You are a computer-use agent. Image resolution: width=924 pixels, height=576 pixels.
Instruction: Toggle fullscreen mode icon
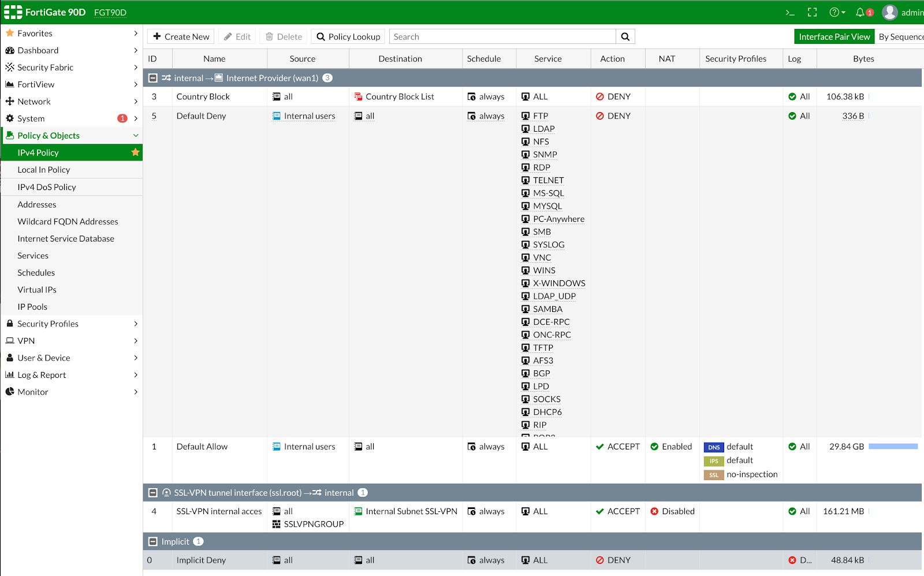812,12
